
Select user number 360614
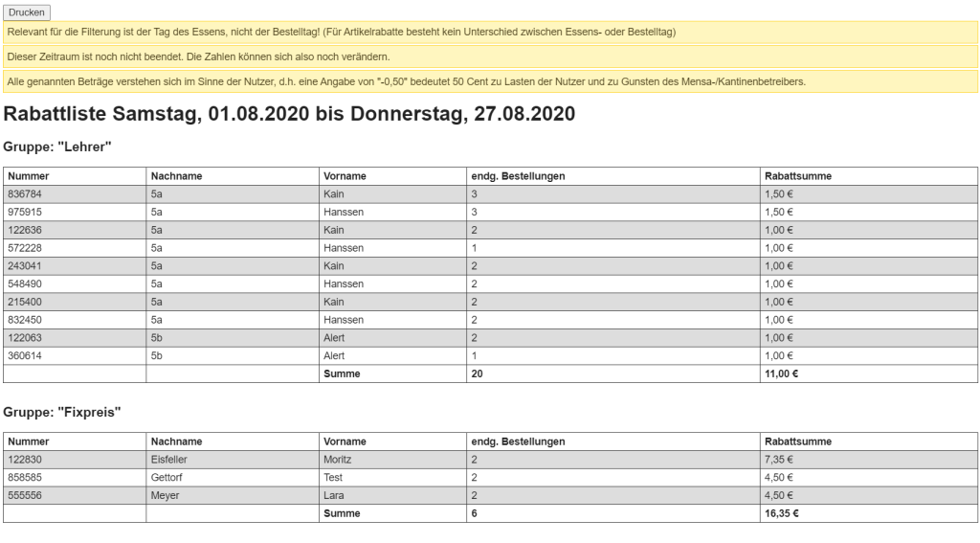25,356
